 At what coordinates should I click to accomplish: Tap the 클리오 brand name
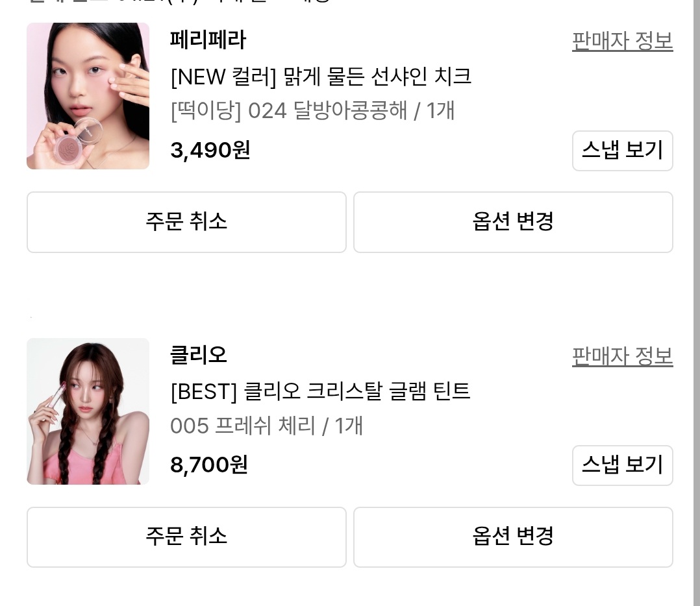coord(198,356)
